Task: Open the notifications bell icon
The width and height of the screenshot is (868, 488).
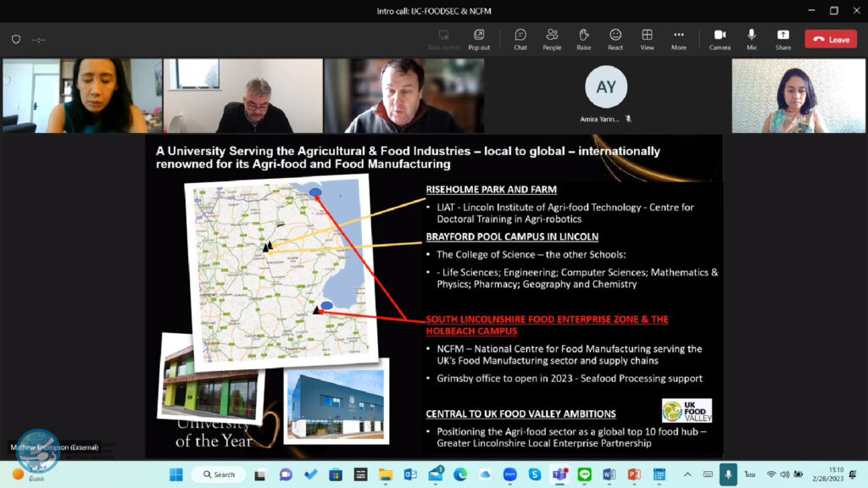Action: 854,474
